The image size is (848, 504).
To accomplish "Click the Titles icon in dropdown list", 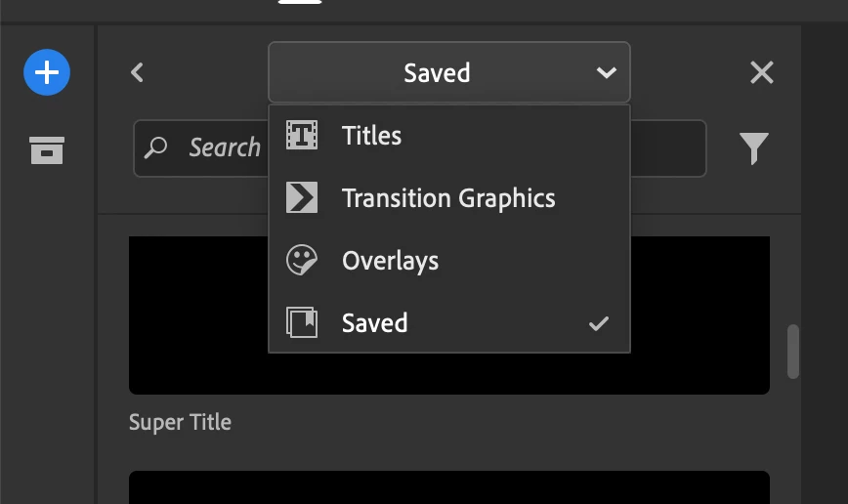I will [302, 135].
